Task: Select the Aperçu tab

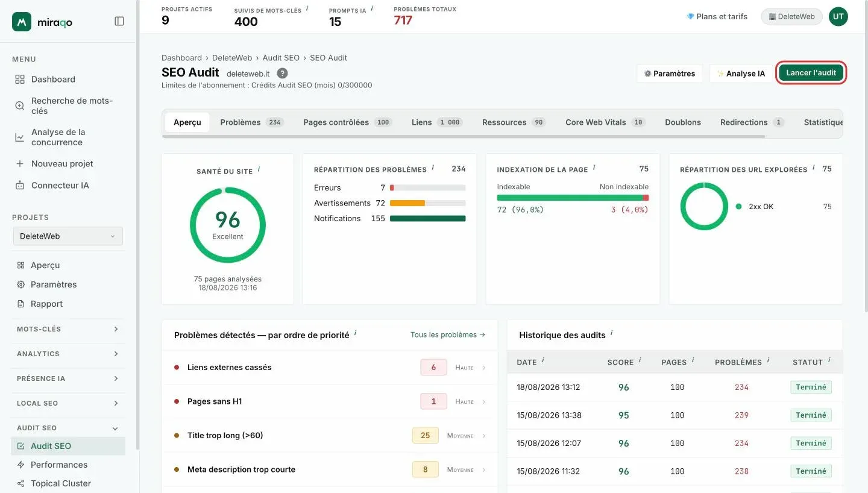Action: (187, 122)
